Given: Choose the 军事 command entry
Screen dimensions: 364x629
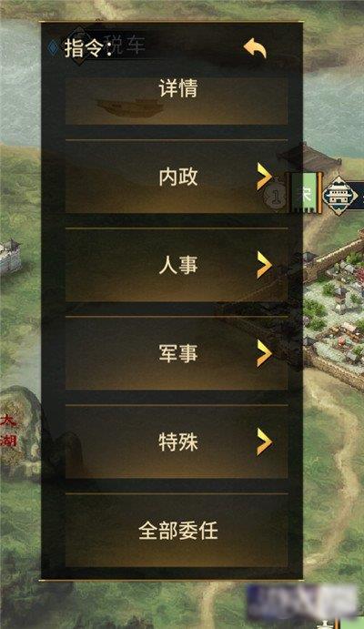Looking at the screenshot, I should (177, 353).
